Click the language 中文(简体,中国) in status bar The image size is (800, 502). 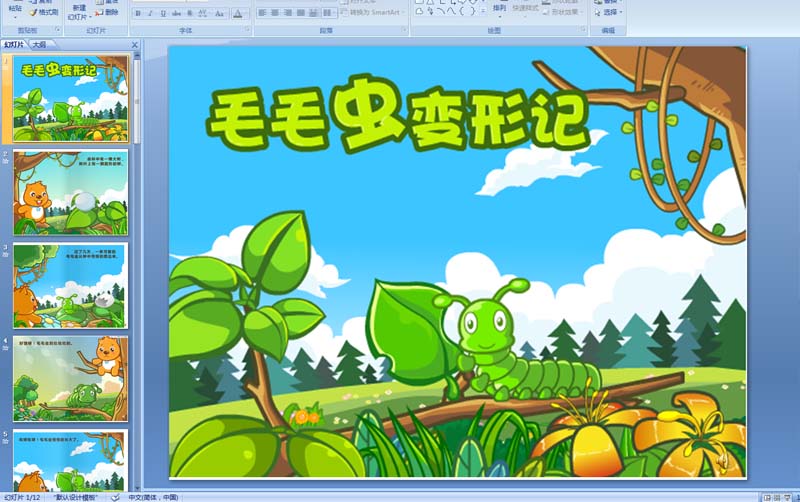click(153, 497)
